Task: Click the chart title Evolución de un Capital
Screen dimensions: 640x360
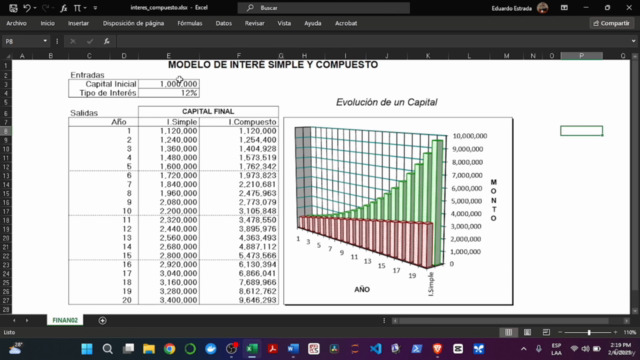Action: point(387,102)
